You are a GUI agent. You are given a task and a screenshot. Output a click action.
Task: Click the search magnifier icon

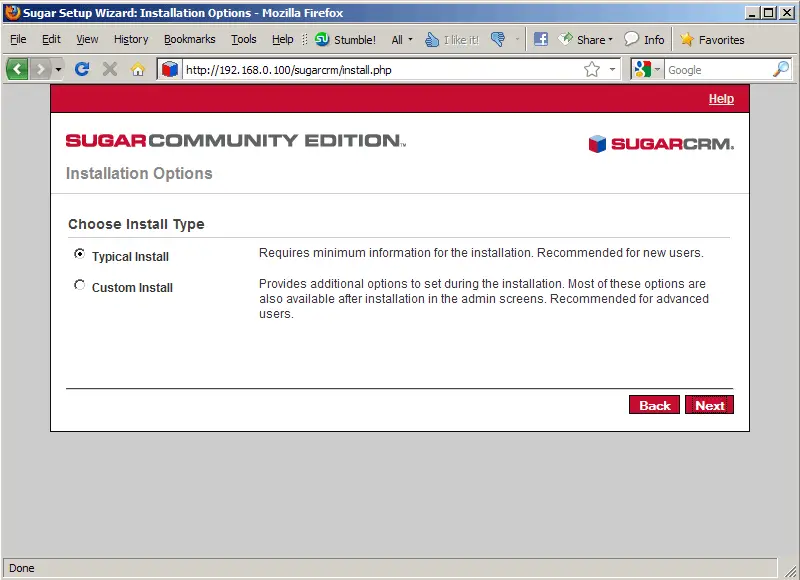pos(781,69)
